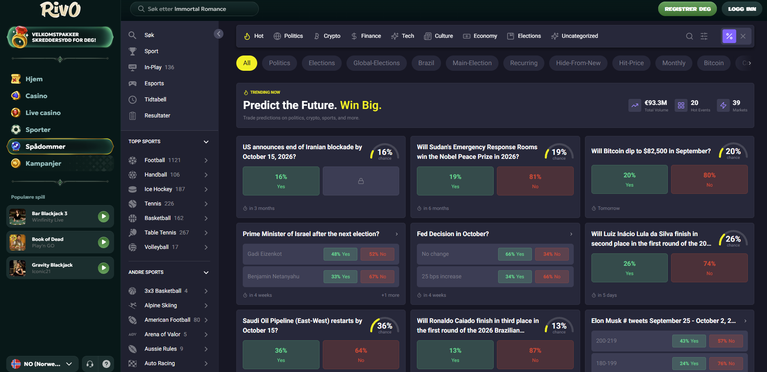Play Bar Blackjack 3 with green play icon
This screenshot has width=767, height=372.
coord(103,216)
